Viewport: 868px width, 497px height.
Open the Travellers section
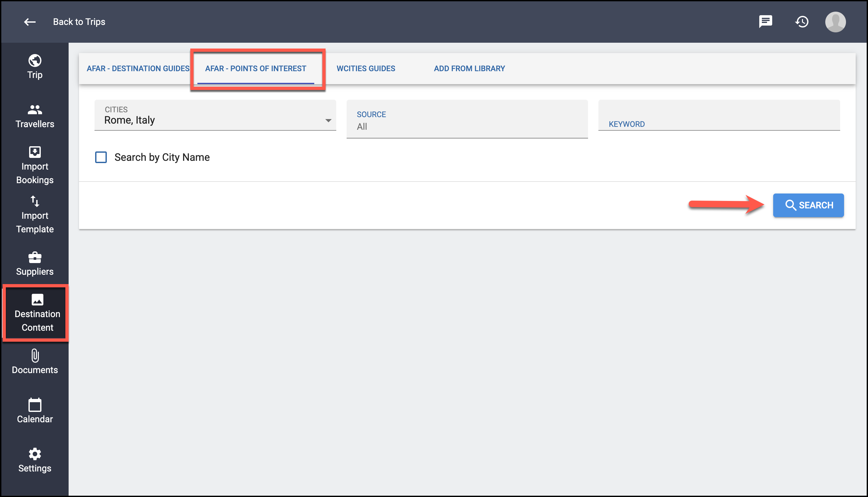(x=35, y=116)
